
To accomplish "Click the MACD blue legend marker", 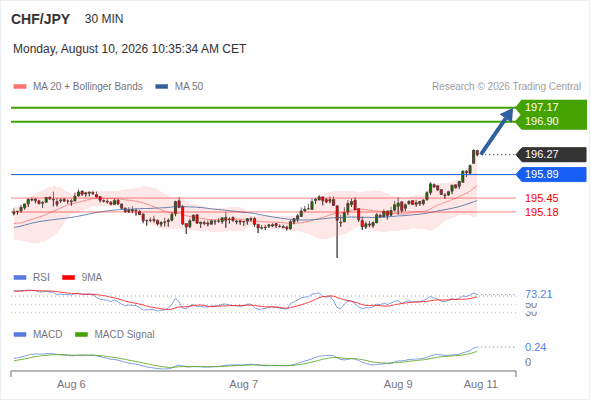I will [x=20, y=335].
